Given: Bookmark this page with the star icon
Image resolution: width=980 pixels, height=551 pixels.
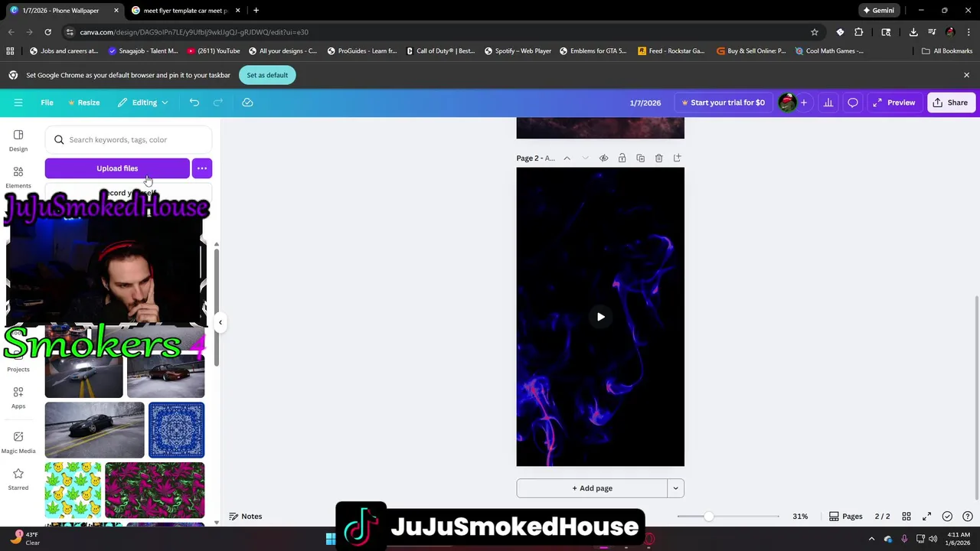Looking at the screenshot, I should 815,32.
